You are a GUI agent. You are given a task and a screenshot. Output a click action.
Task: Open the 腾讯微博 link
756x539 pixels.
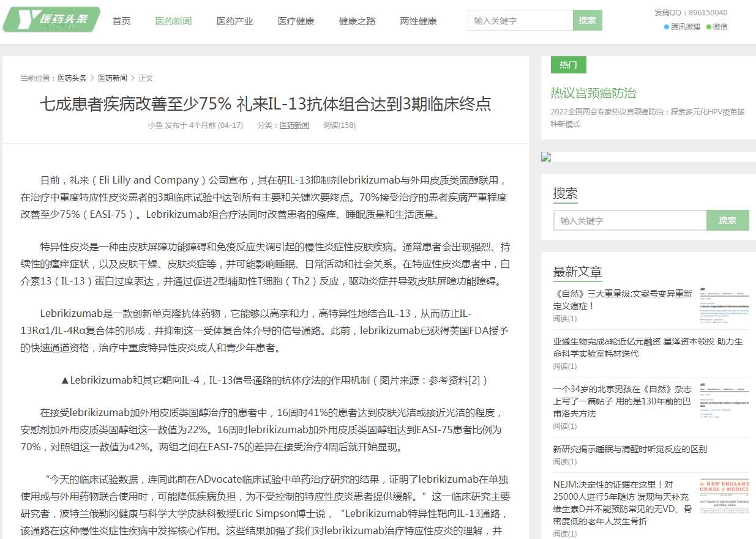[686, 26]
